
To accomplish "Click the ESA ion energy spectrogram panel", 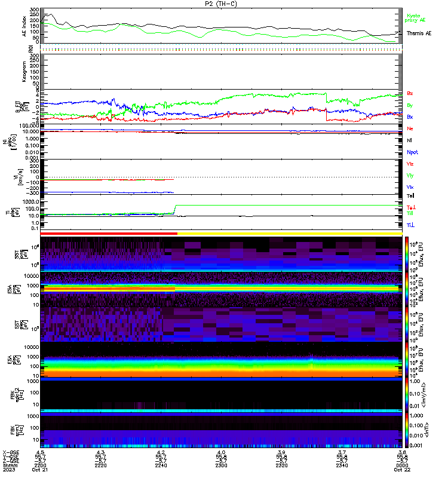I will coord(221,289).
